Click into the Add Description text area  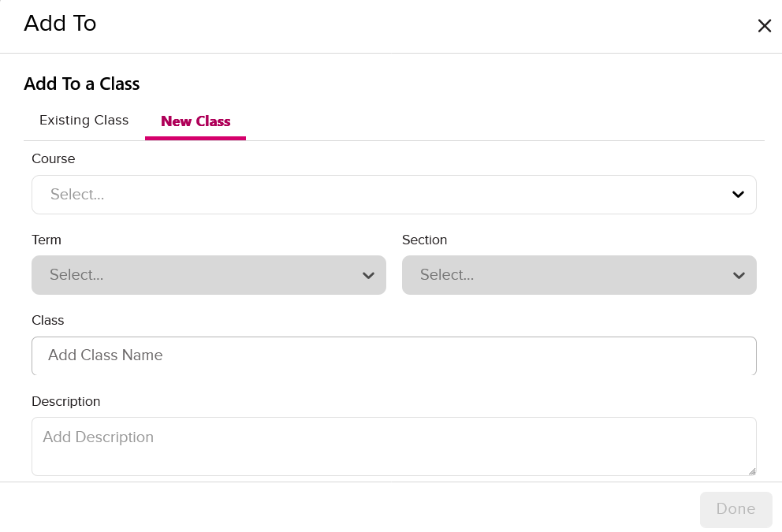pos(394,446)
